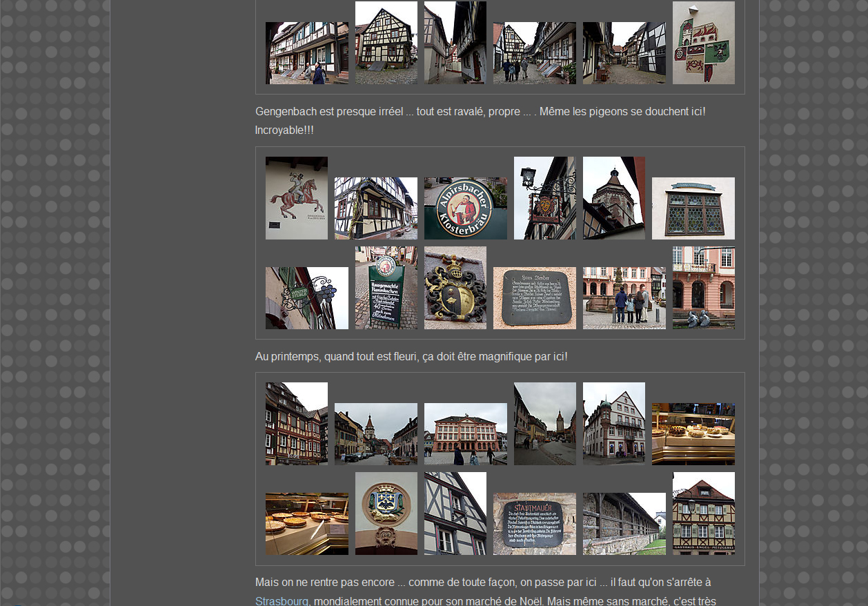This screenshot has height=606, width=868.
Task: View the people standing at fountain thumbnail
Action: pyautogui.click(x=624, y=298)
